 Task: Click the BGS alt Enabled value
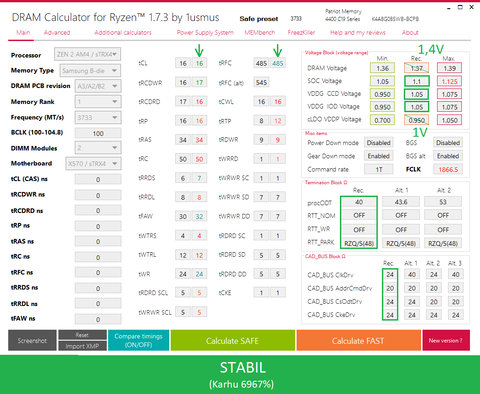click(x=448, y=156)
